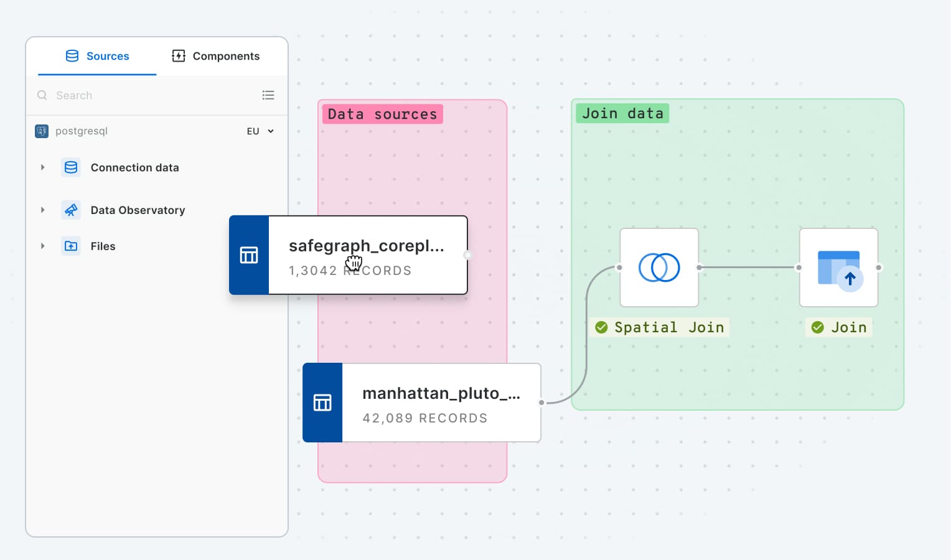
Task: Switch to the Components tab
Action: coord(216,56)
